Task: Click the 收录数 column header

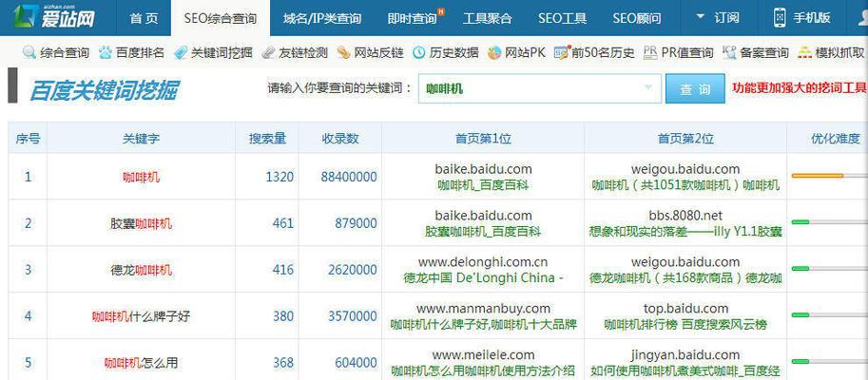Action: [340, 139]
